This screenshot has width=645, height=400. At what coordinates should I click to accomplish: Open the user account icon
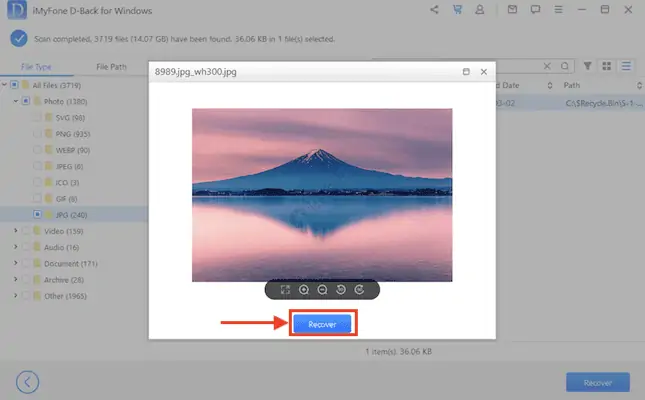[x=480, y=11]
